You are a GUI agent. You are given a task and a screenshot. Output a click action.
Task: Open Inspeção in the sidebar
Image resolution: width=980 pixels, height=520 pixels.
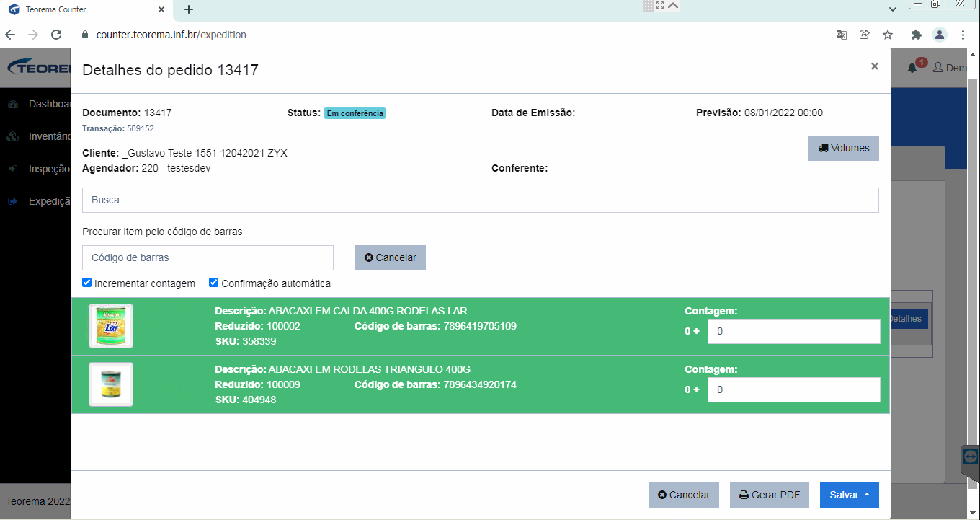(x=49, y=169)
